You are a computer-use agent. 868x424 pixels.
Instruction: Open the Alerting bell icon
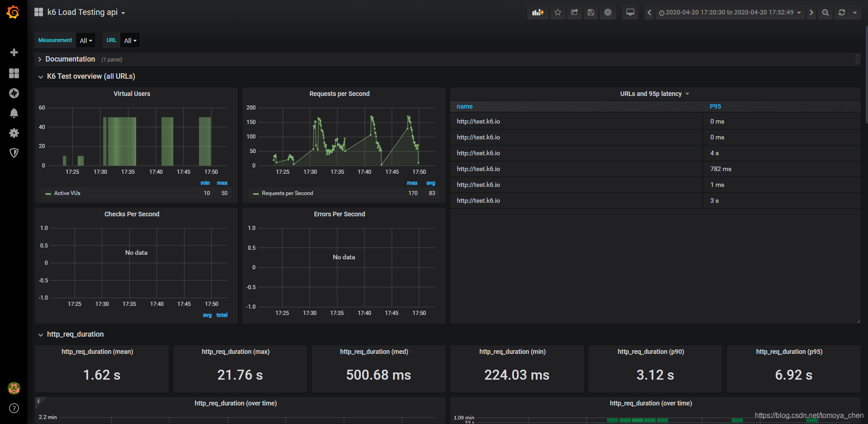click(14, 113)
